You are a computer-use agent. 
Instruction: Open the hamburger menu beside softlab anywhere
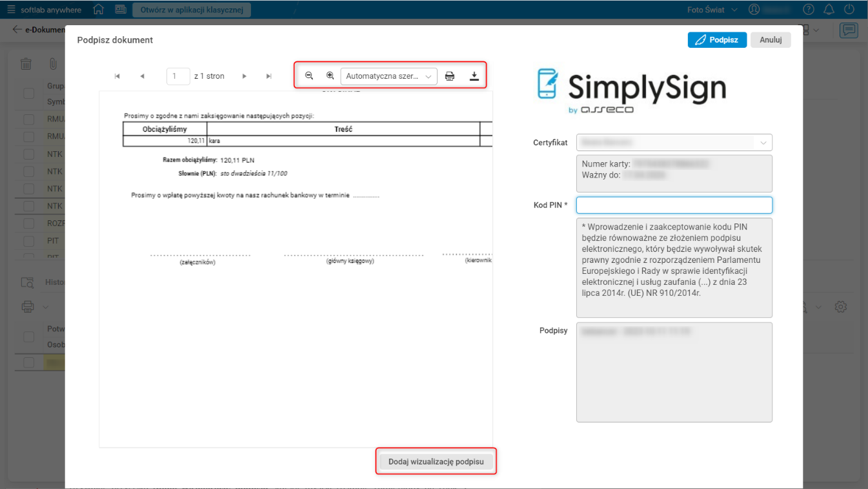[11, 10]
